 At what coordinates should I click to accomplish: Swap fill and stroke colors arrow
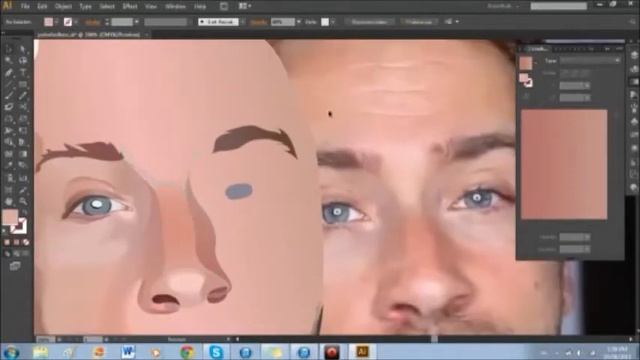coord(24,213)
